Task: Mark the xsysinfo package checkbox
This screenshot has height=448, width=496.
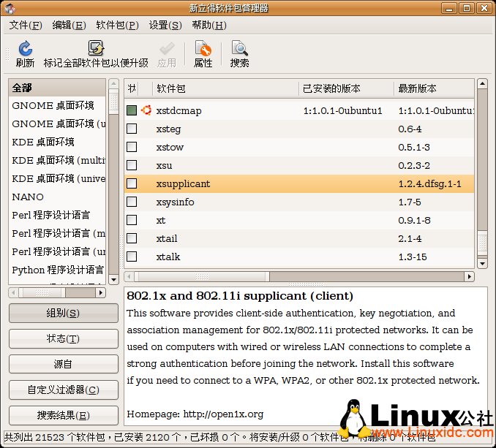Action: (x=132, y=202)
